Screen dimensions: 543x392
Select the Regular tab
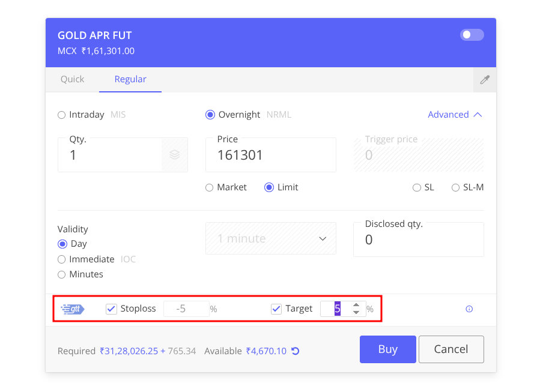pyautogui.click(x=130, y=79)
